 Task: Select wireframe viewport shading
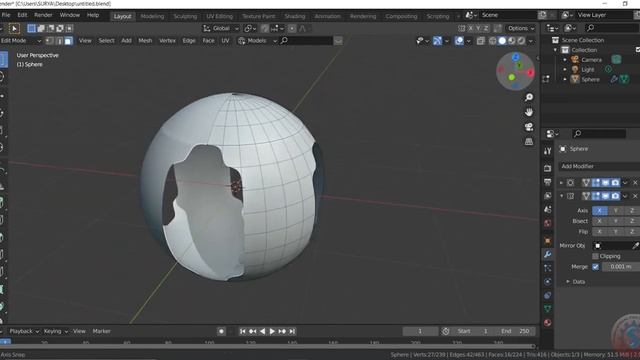pyautogui.click(x=493, y=41)
